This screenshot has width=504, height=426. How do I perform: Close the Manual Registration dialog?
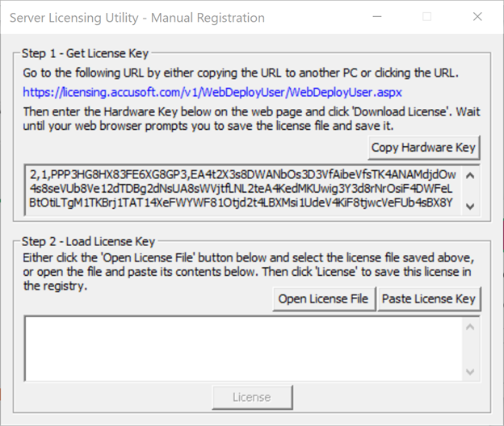coord(477,17)
